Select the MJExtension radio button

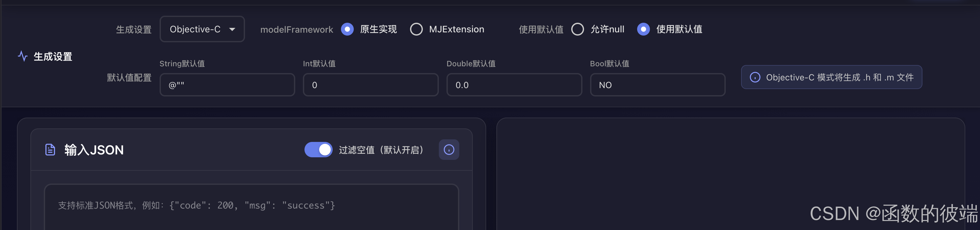tap(417, 29)
